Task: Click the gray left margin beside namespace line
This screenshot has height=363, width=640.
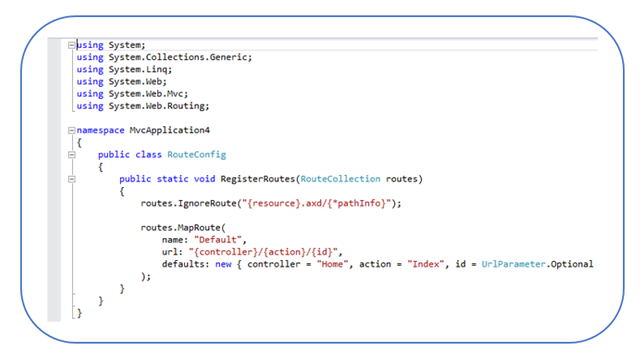Action: [54, 130]
